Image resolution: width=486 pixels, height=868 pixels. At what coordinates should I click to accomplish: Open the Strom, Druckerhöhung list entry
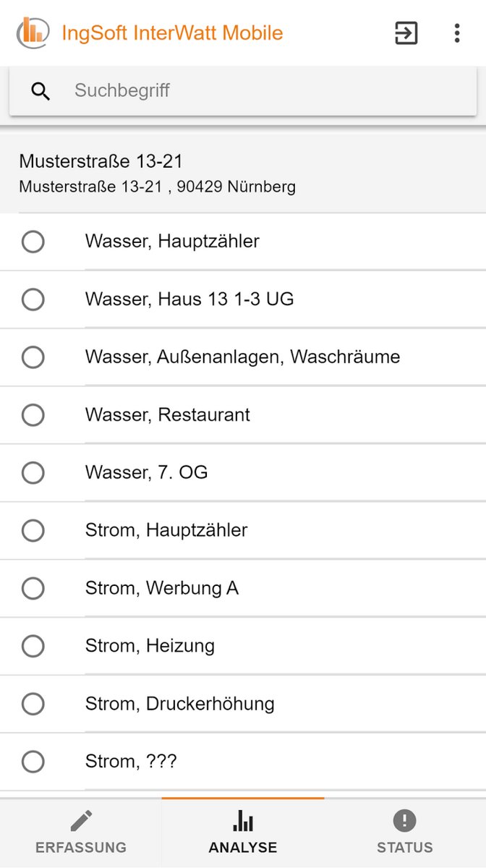(179, 704)
